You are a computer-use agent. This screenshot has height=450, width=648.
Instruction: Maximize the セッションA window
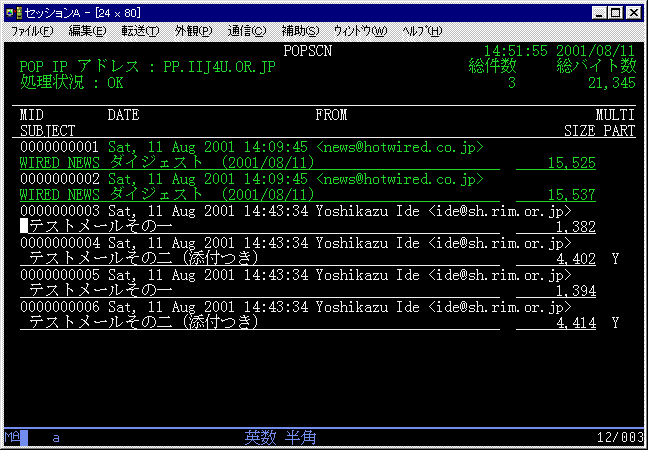click(616, 13)
